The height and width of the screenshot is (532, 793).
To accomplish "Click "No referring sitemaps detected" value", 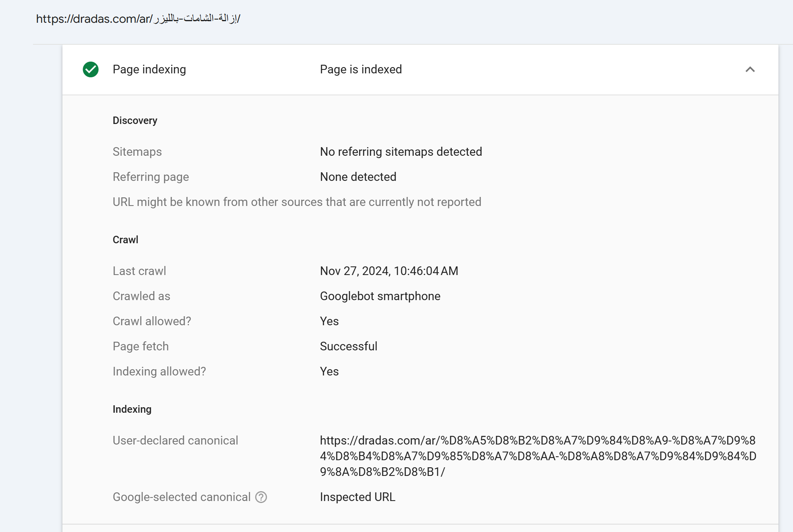I will 401,152.
